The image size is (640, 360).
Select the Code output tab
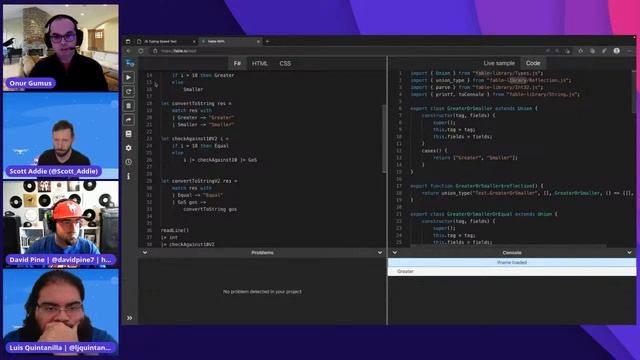(533, 63)
